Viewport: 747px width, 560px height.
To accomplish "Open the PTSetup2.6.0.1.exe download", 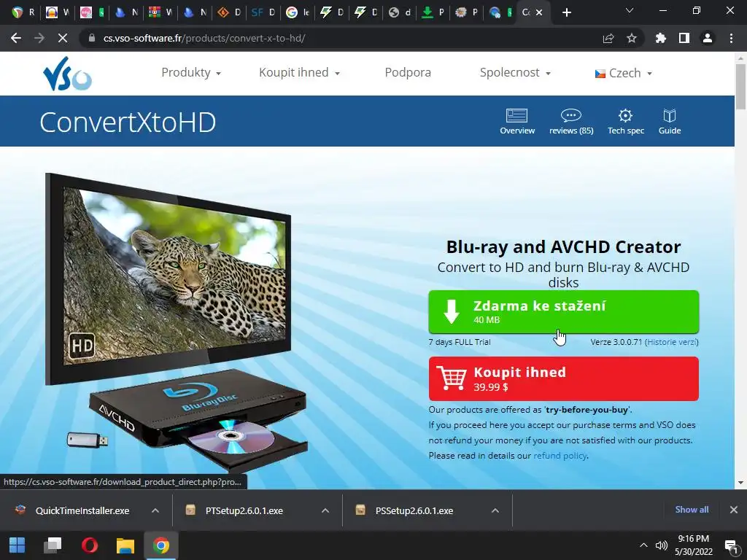I will click(x=243, y=510).
